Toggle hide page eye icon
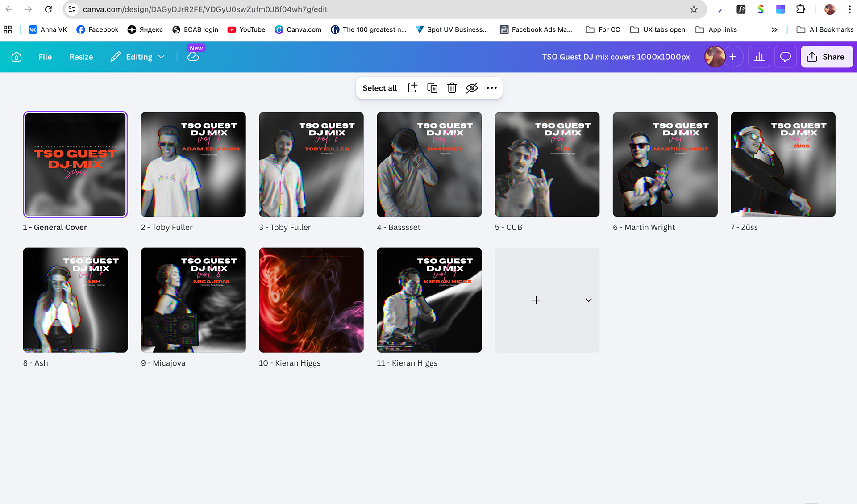This screenshot has height=504, width=857. tap(472, 88)
